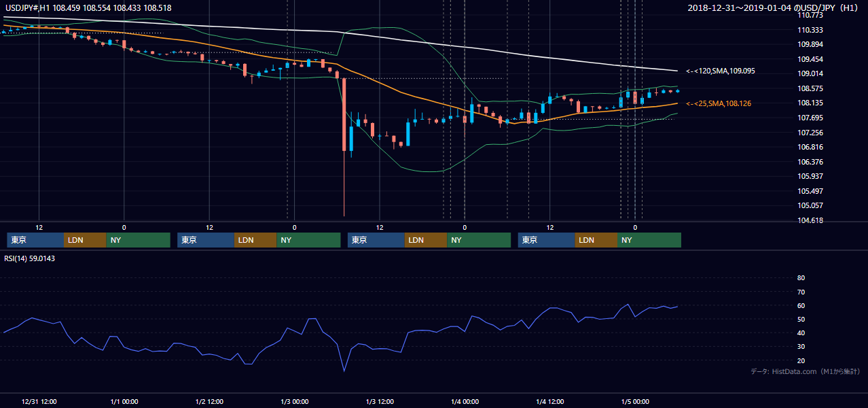The width and height of the screenshot is (868, 408).
Task: Click price axis value 105.057
Action: [x=810, y=205]
